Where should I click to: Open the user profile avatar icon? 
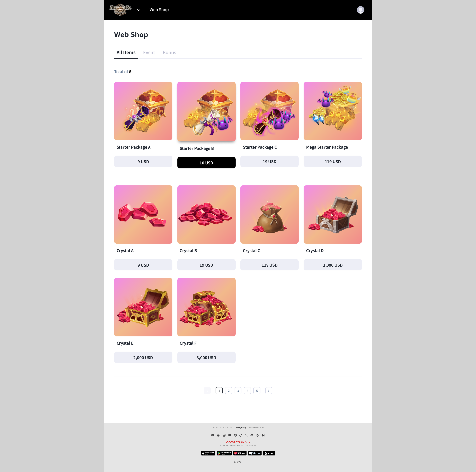point(360,10)
